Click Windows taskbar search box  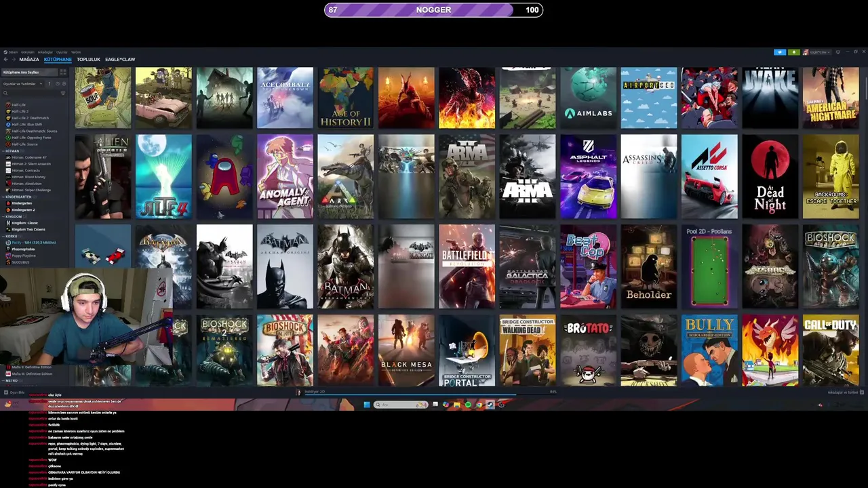tap(401, 405)
